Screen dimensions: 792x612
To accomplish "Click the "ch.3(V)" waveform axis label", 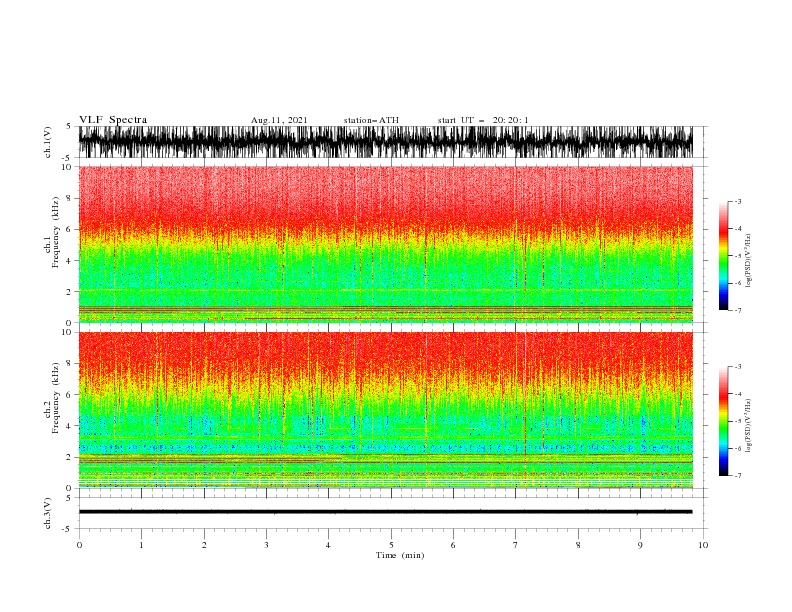I will pos(48,513).
